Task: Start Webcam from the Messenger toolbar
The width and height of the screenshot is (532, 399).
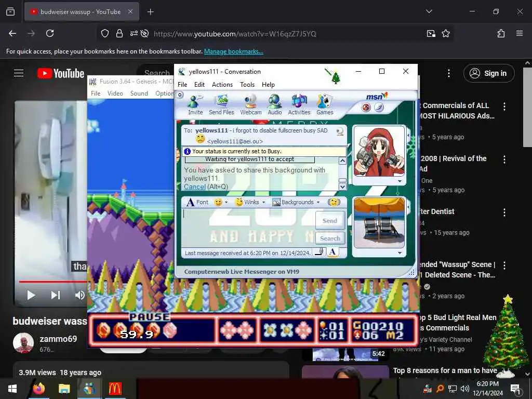Action: [251, 105]
